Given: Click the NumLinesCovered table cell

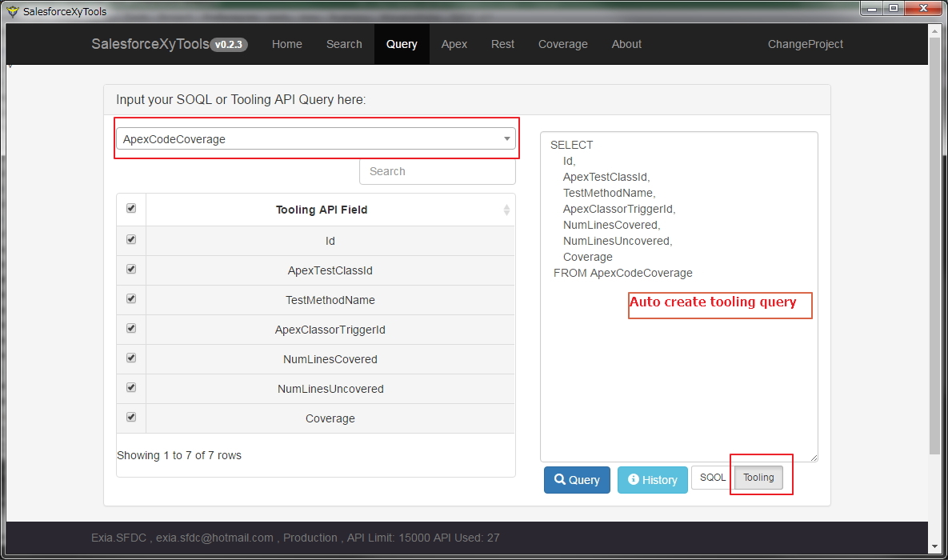Looking at the screenshot, I should (x=330, y=359).
